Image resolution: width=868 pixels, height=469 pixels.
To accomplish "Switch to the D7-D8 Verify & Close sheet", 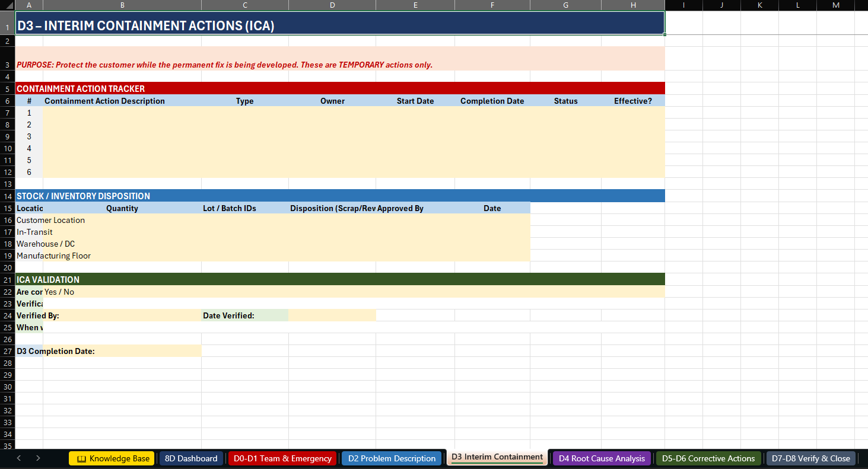I will point(811,458).
